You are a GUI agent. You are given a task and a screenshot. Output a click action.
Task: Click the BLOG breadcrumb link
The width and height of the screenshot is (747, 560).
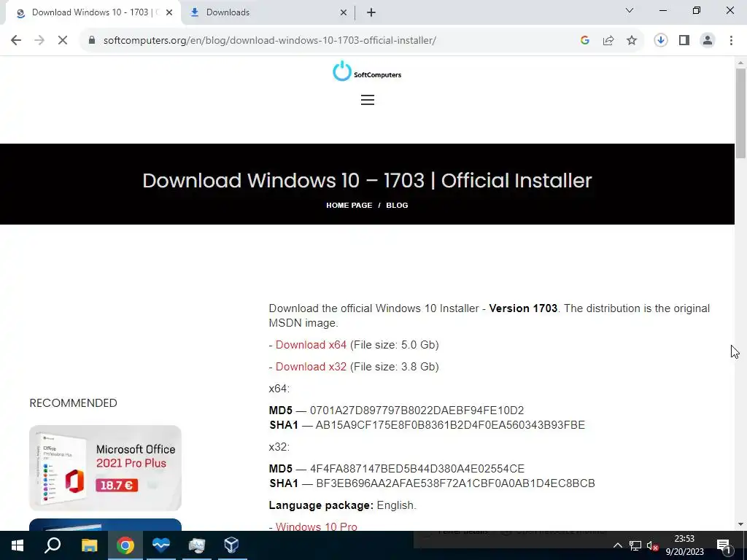click(x=397, y=205)
